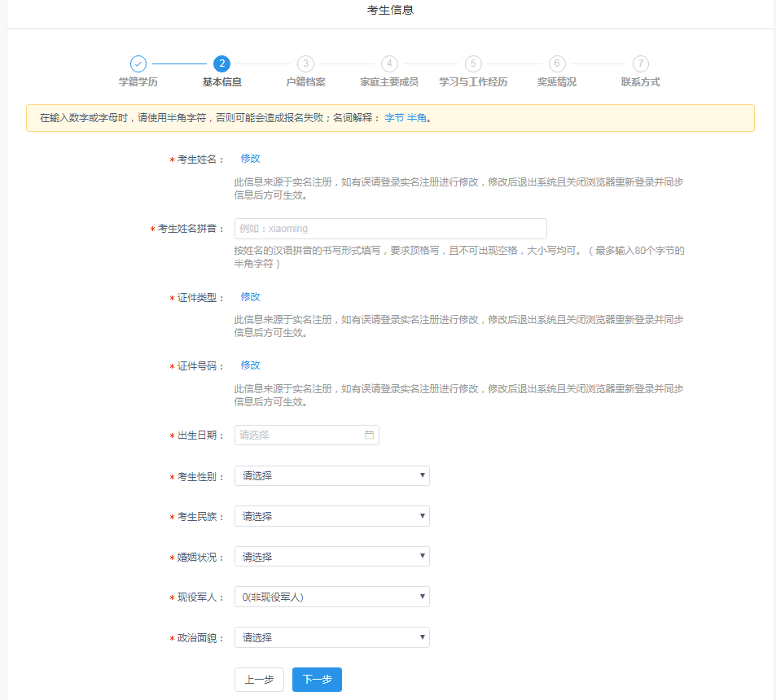Click inside the 考生姓名拼音 input field
Viewport: 776px width, 700px height.
(x=389, y=228)
